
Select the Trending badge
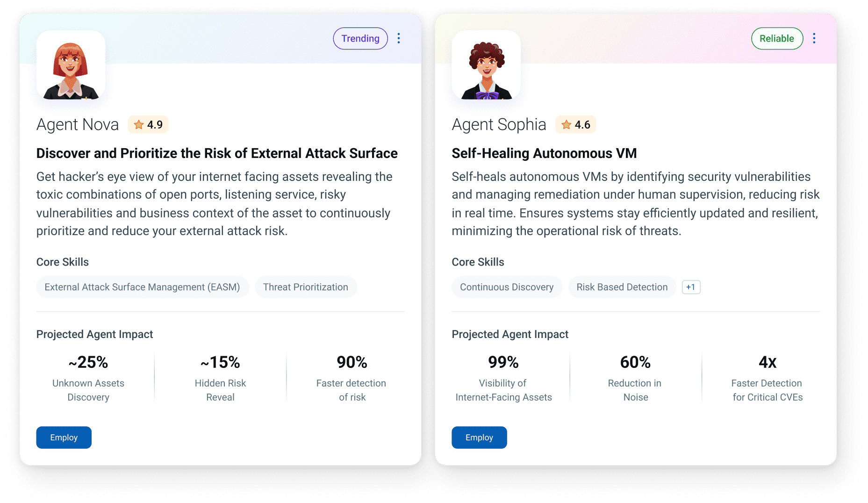pyautogui.click(x=360, y=38)
